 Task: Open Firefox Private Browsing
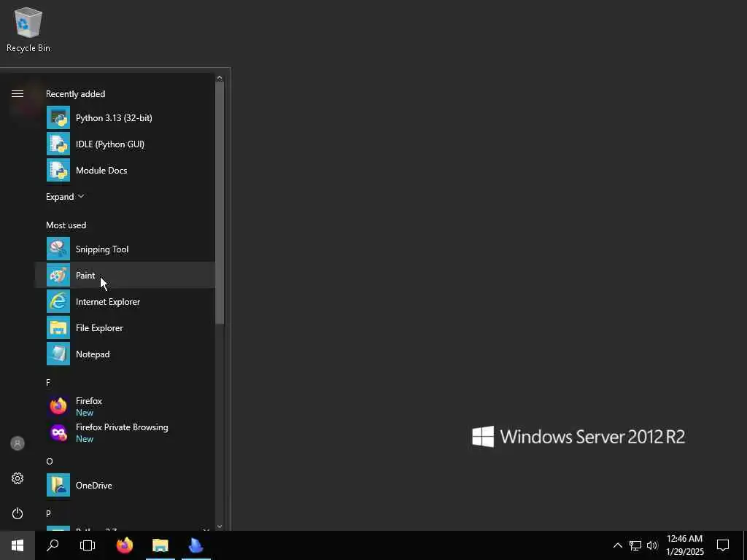click(x=125, y=432)
